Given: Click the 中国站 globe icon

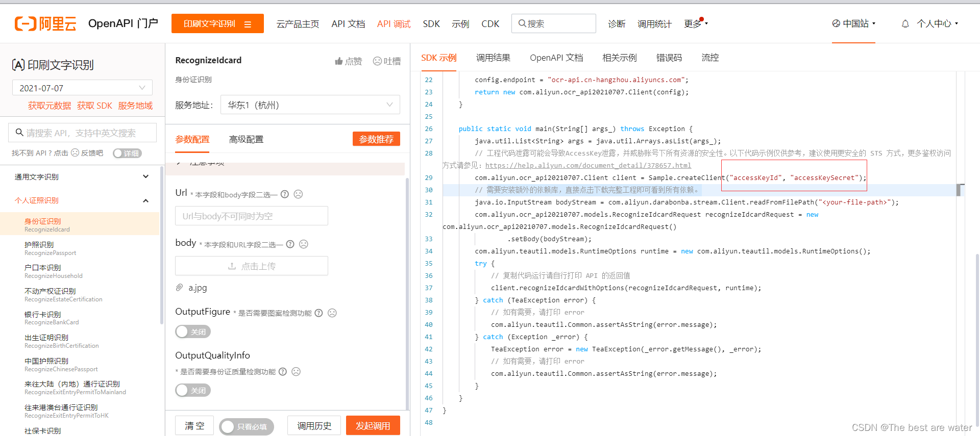Looking at the screenshot, I should pyautogui.click(x=836, y=23).
